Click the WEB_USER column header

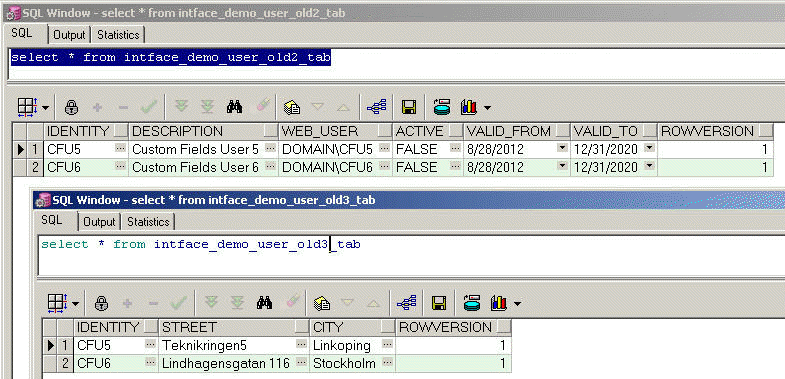coord(335,132)
